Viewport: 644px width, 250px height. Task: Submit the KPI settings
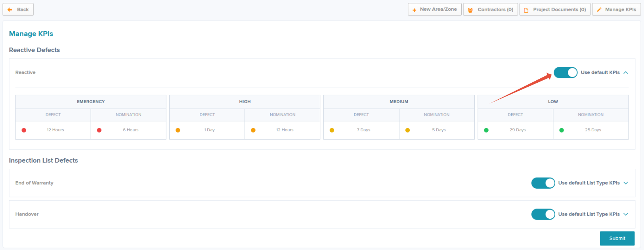pos(617,239)
